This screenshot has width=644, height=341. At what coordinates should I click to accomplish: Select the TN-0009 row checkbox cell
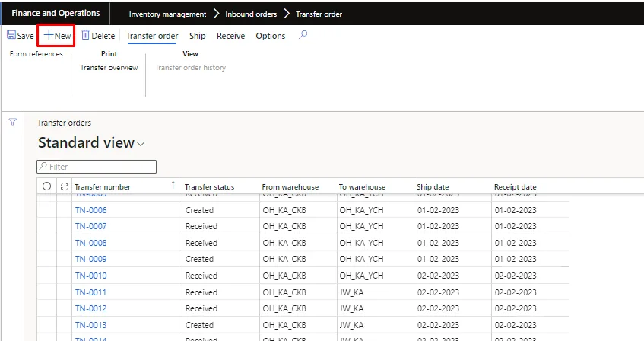click(x=47, y=259)
